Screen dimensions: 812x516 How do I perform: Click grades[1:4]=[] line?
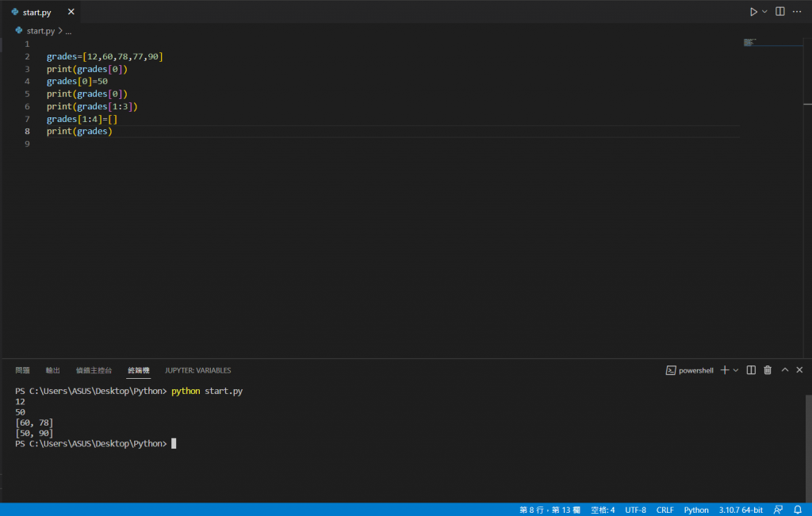(82, 119)
